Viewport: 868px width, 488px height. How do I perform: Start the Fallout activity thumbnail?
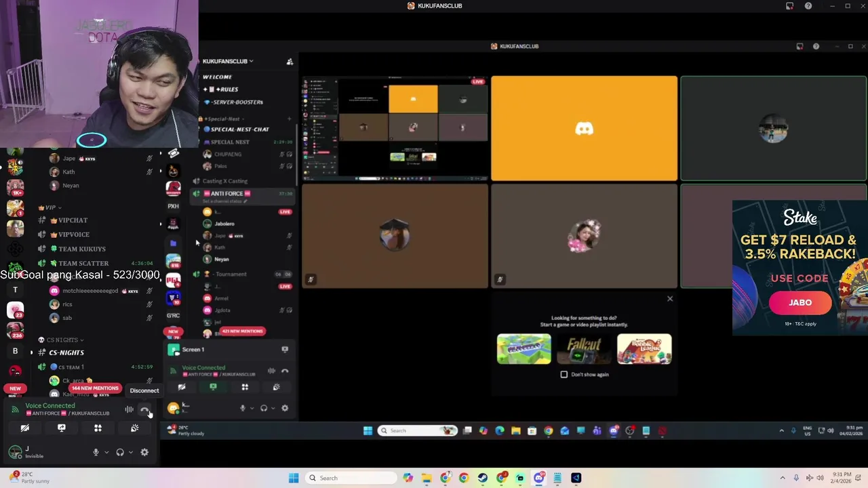point(584,349)
